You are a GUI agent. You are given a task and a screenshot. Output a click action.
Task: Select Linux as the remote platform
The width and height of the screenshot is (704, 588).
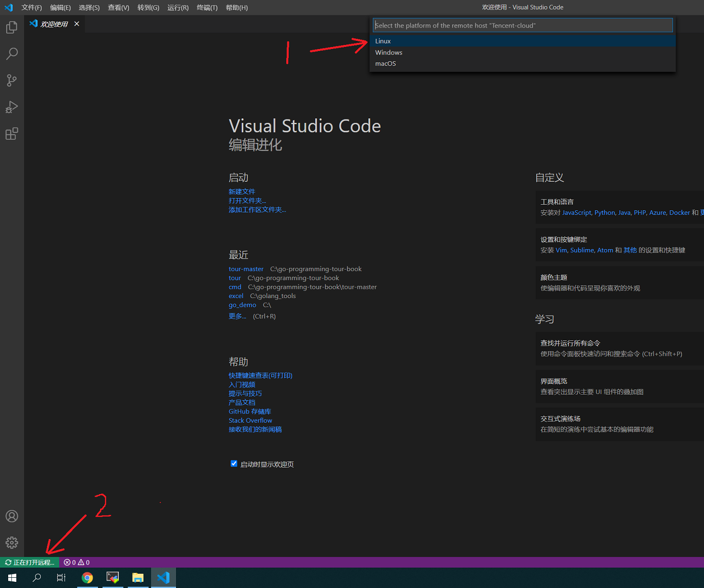click(522, 41)
